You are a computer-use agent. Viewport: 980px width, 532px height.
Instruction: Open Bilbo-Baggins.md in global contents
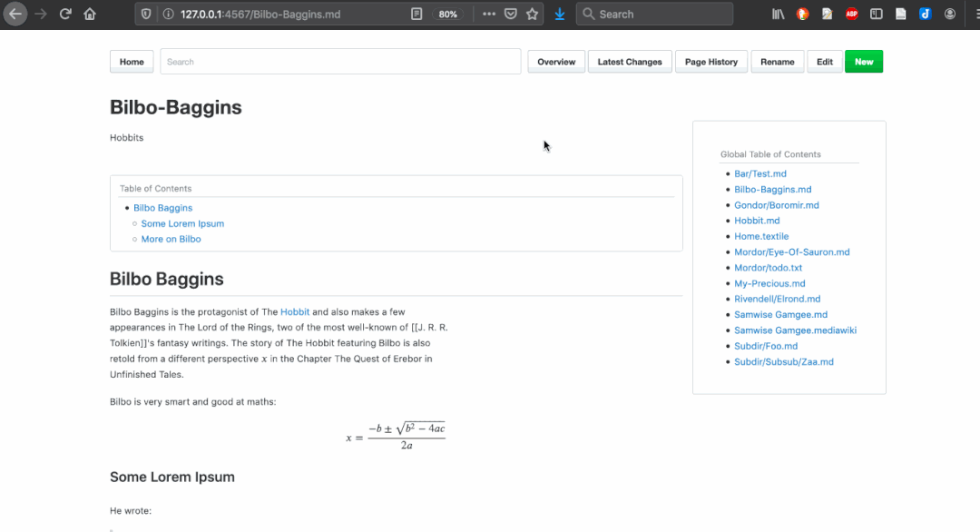pos(772,190)
